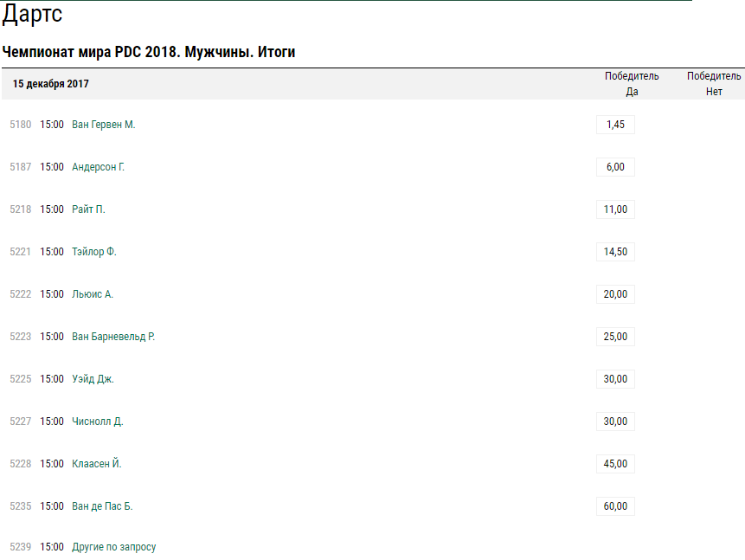Click the 15 декабря 2017 date header

tap(51, 84)
